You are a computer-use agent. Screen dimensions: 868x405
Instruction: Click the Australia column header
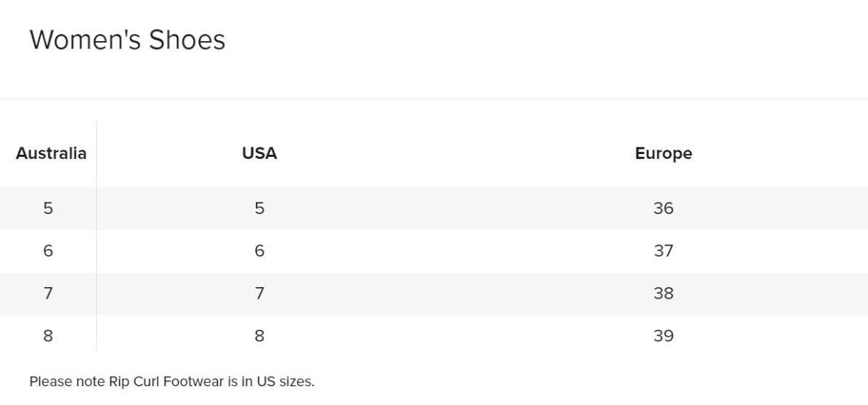(x=51, y=153)
